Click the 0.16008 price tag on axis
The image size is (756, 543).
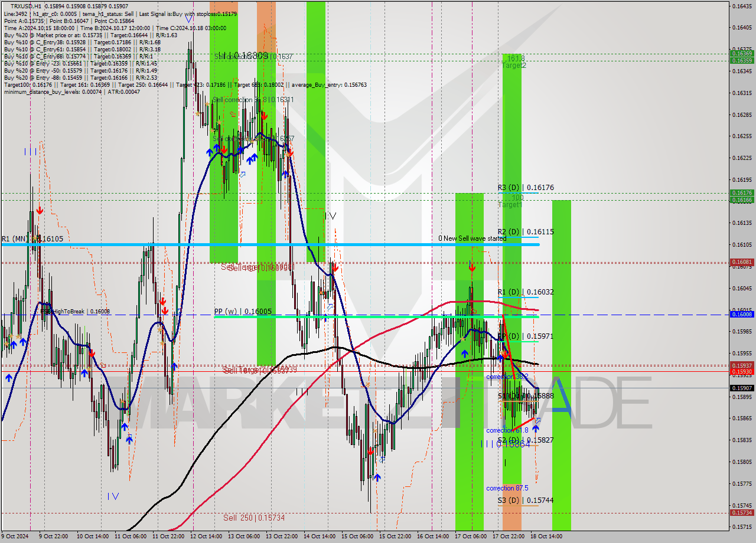click(742, 315)
